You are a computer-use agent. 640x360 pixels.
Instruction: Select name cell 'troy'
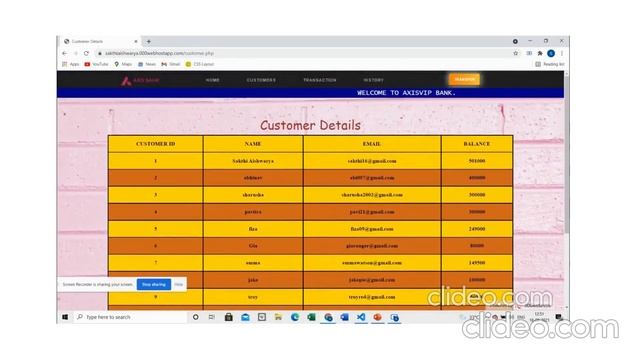coord(253,297)
